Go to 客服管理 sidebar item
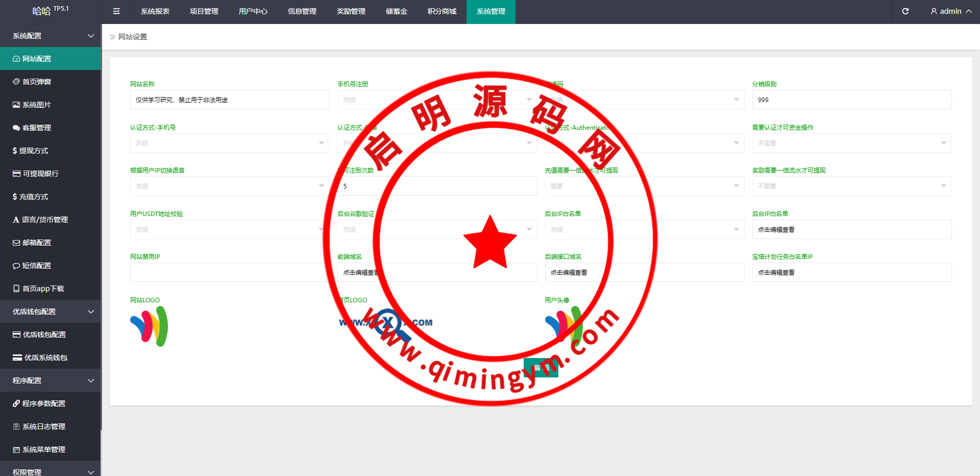 [x=37, y=128]
